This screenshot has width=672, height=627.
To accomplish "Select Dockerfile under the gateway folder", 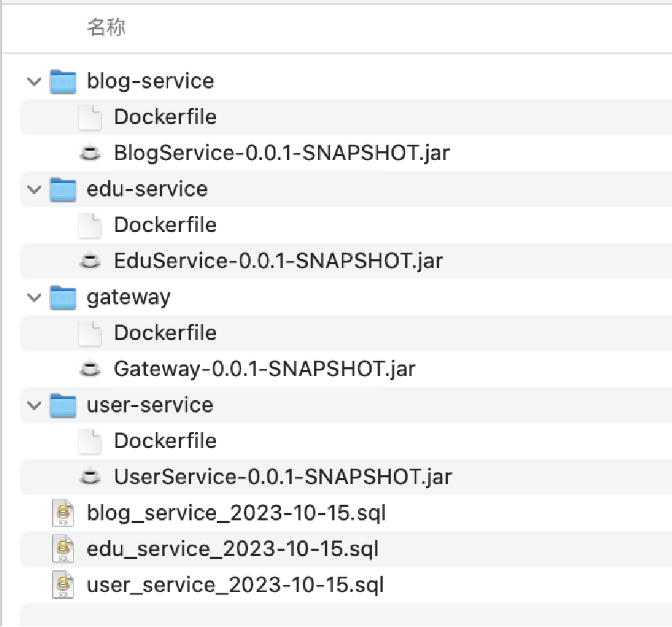I will click(165, 333).
